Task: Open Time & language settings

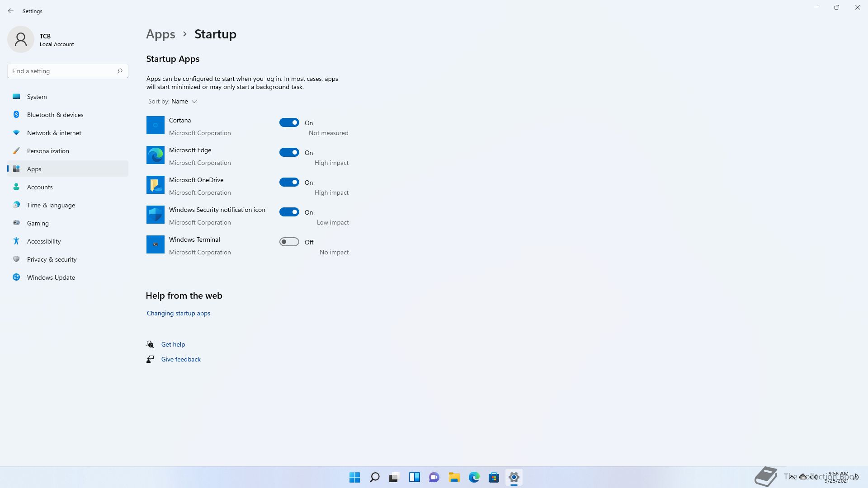Action: 68,205
